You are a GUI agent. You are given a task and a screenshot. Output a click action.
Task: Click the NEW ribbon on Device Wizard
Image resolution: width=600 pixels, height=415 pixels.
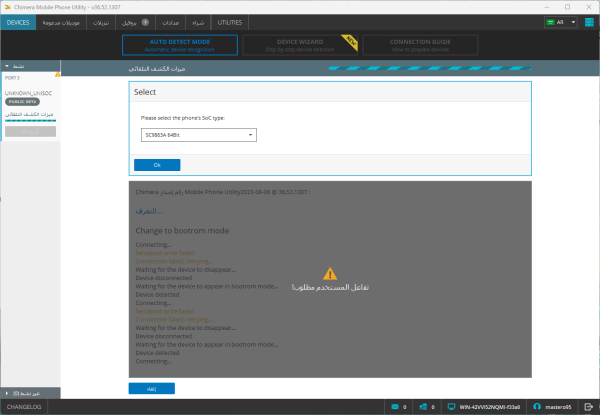(x=350, y=41)
